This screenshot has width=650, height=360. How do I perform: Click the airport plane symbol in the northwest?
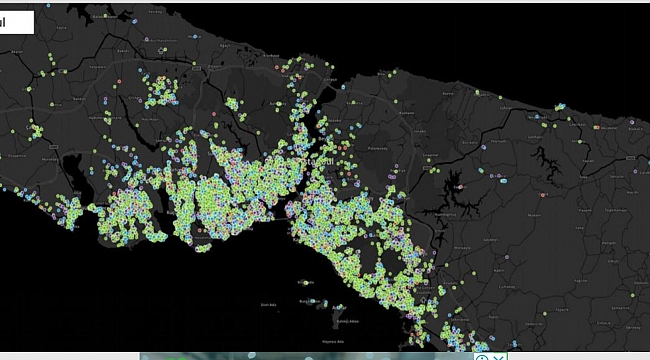tap(161, 51)
